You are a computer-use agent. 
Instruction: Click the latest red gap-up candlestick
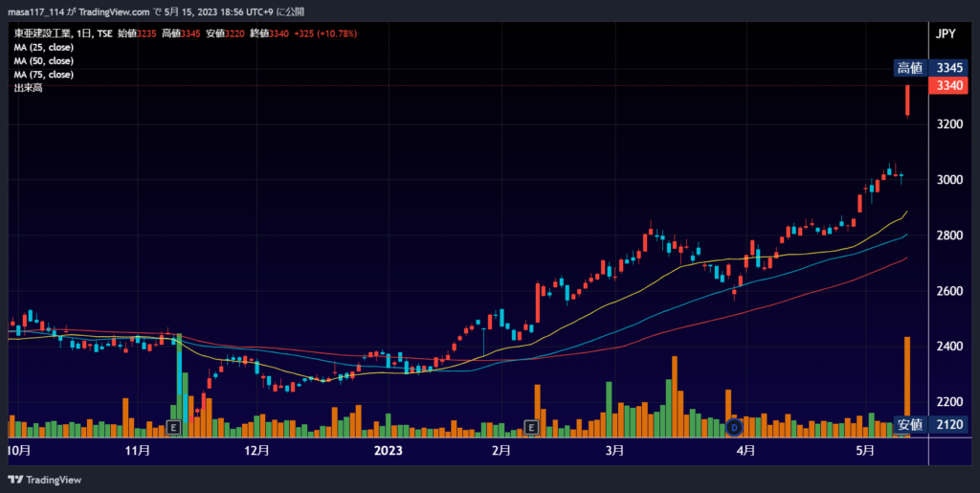[907, 100]
